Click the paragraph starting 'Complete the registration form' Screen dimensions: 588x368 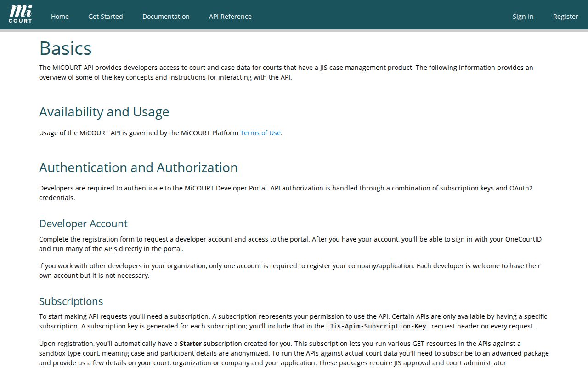tap(290, 244)
